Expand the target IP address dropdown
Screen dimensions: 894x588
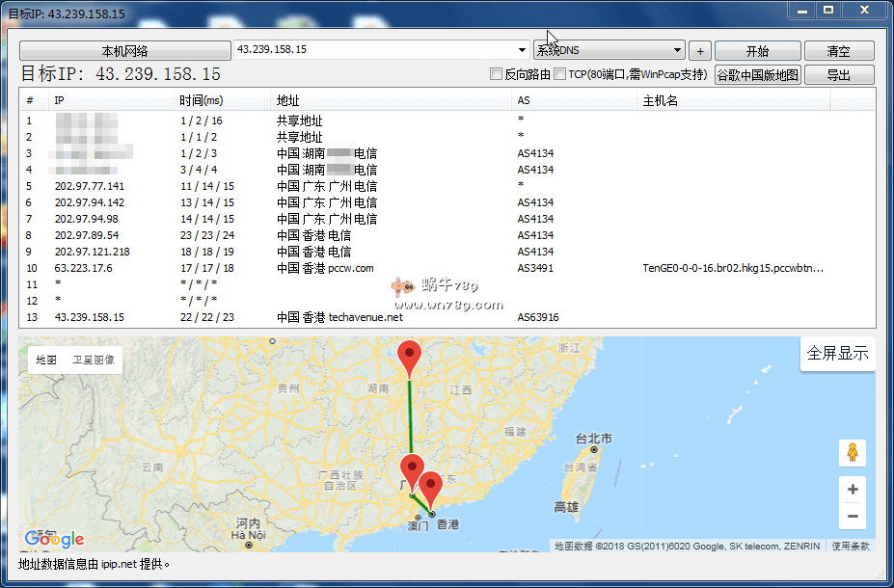tap(522, 50)
